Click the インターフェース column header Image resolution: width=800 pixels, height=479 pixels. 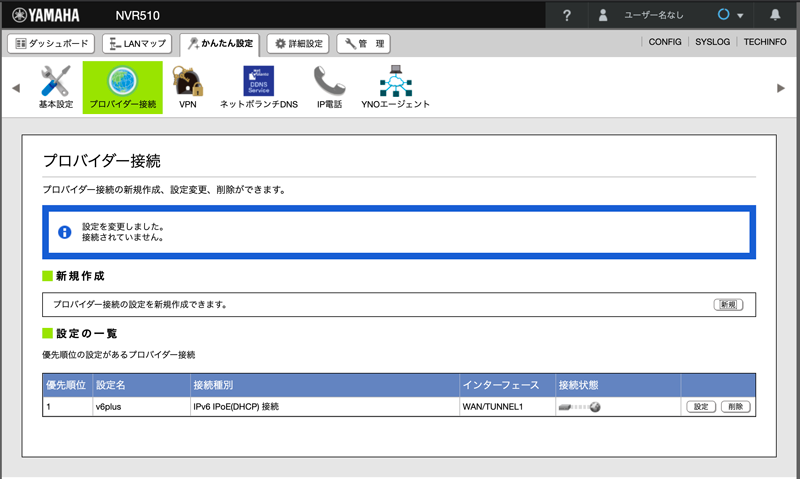click(x=507, y=385)
